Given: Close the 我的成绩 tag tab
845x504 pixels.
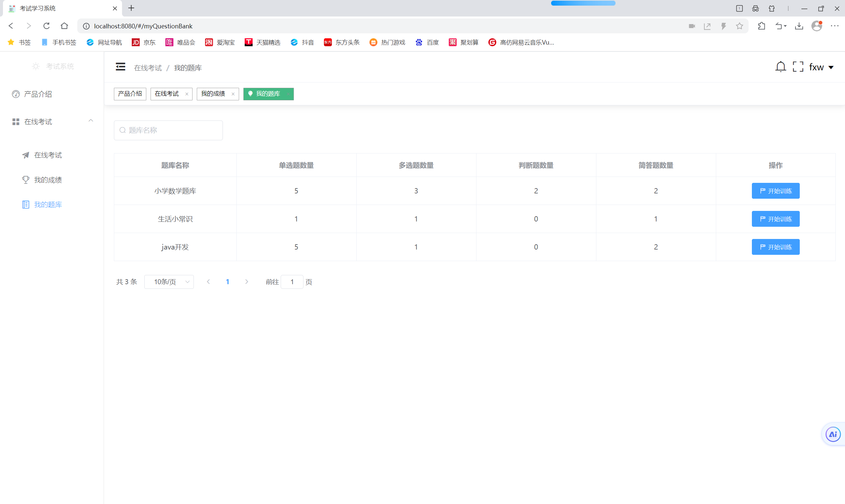Looking at the screenshot, I should (233, 94).
